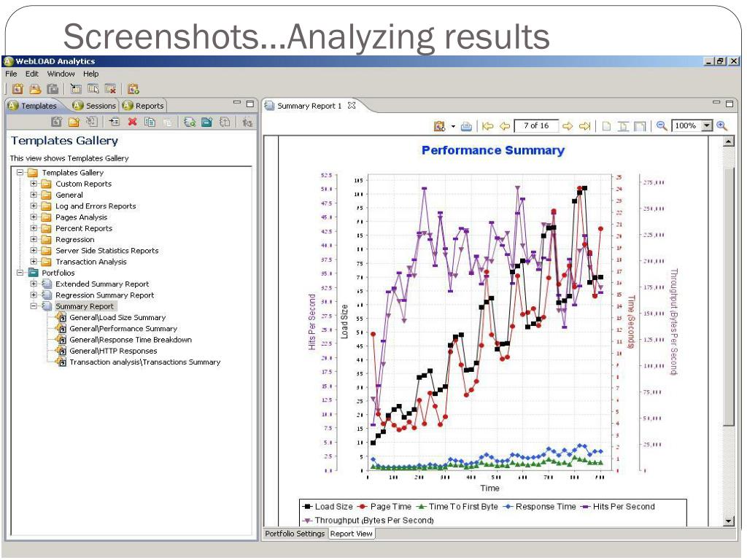This screenshot has width=747, height=560.
Task: Switch to the Portfolio Settings tab
Action: (x=295, y=534)
